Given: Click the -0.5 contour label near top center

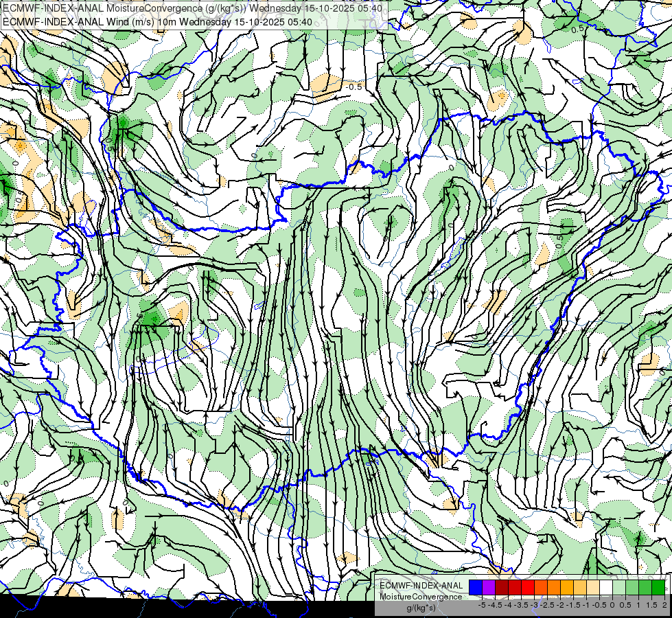Looking at the screenshot, I should [354, 87].
